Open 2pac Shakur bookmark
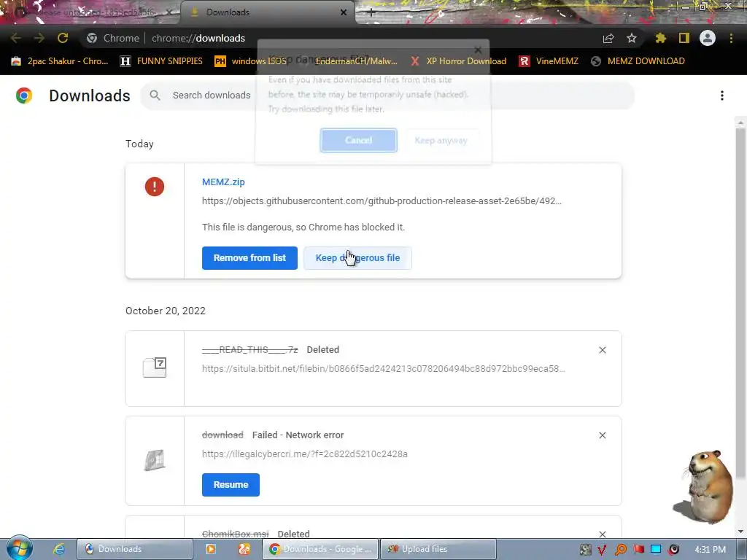 (60, 61)
